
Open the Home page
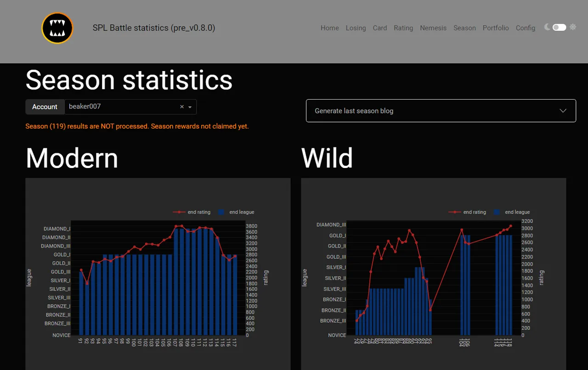pyautogui.click(x=330, y=28)
